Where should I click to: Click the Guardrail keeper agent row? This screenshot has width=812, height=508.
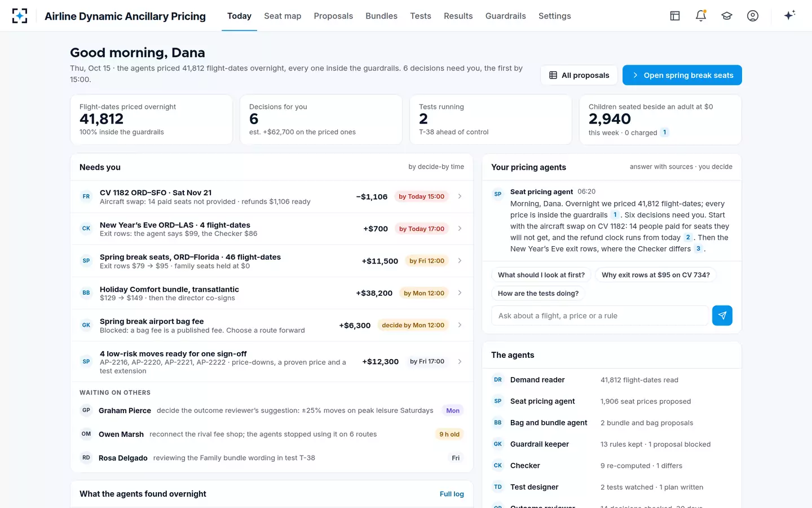click(612, 444)
